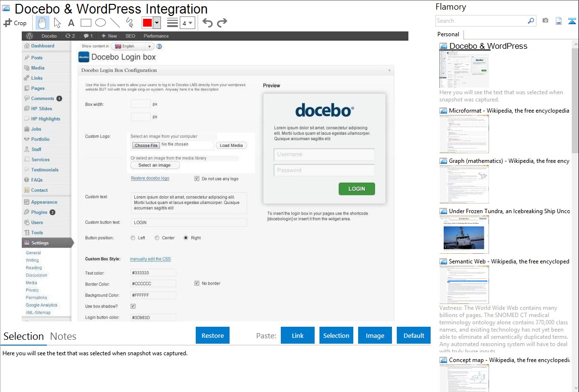Toggle the 'Do not use any logo' checkbox
The width and height of the screenshot is (579, 392).
pyautogui.click(x=197, y=178)
